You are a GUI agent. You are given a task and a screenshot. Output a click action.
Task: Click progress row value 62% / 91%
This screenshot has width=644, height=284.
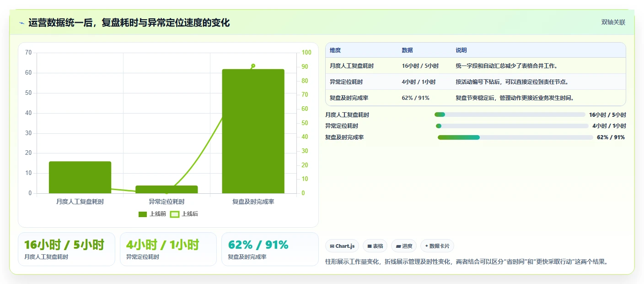coord(611,137)
